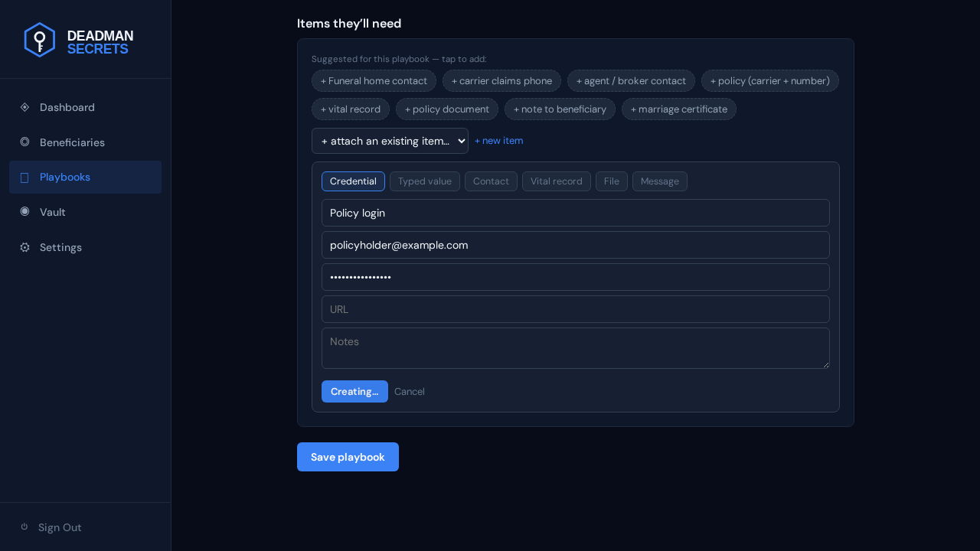Focus the URL input field
The image size is (980, 551).
[576, 309]
